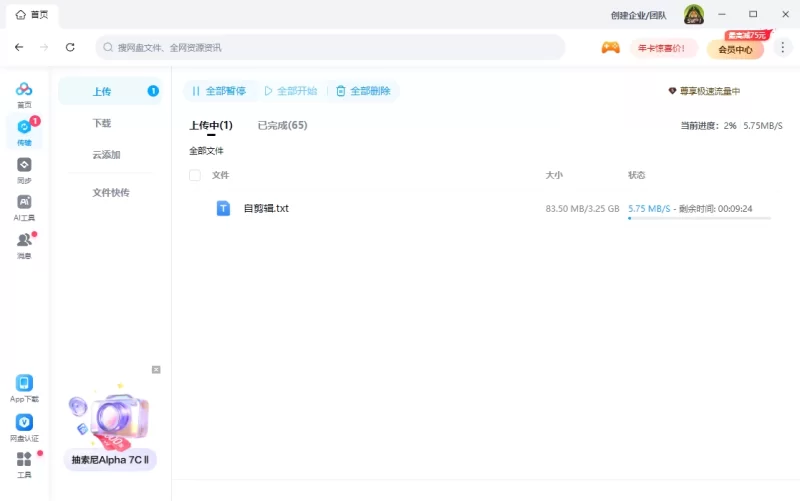Open the 同步 sync sidebar icon
This screenshot has height=501, width=800.
coord(24,170)
